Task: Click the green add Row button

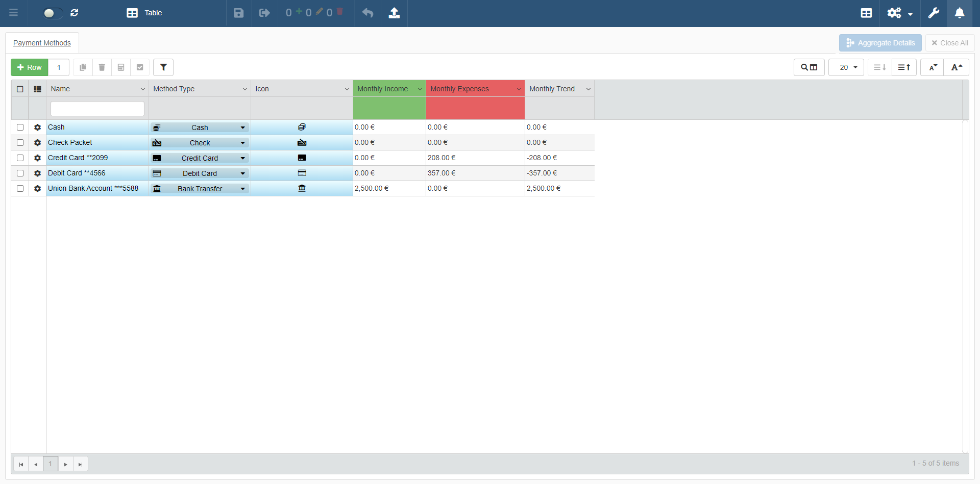Action: (30, 67)
